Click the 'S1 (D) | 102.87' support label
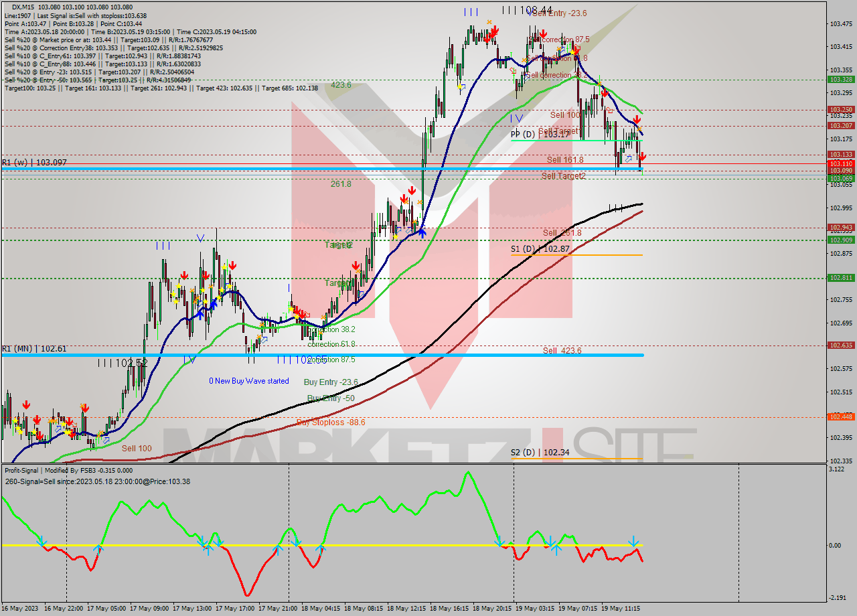857x616 pixels. tap(540, 248)
